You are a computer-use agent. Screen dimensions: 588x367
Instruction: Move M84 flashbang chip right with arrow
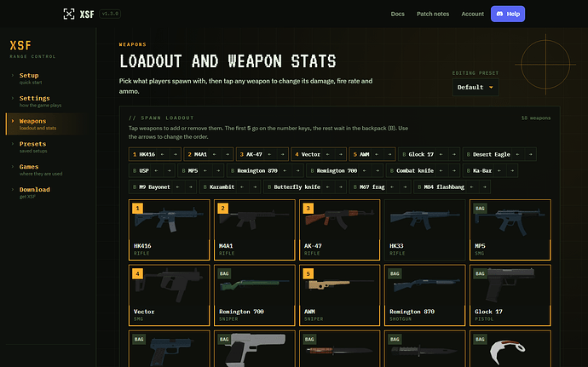pos(485,187)
